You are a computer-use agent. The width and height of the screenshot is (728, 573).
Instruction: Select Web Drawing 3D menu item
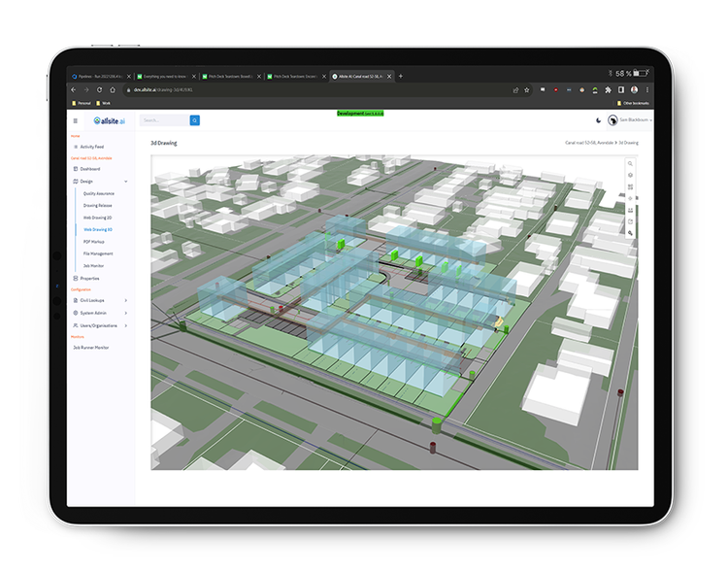(98, 229)
